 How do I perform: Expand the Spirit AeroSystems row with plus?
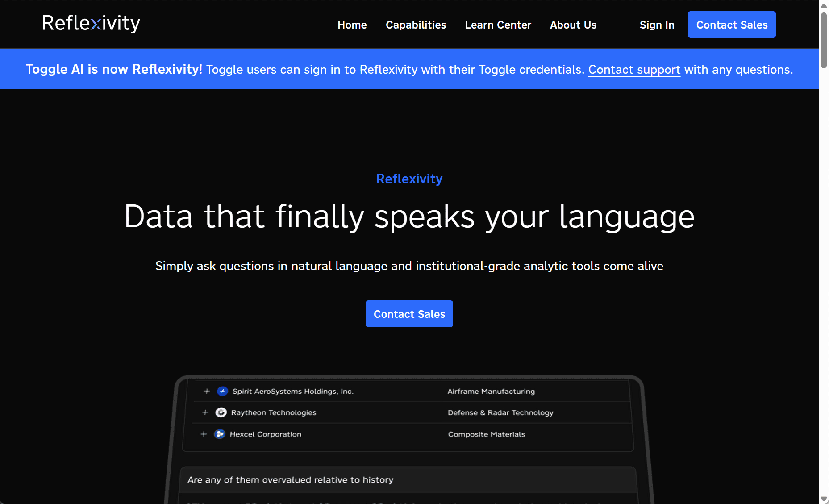[x=207, y=392]
